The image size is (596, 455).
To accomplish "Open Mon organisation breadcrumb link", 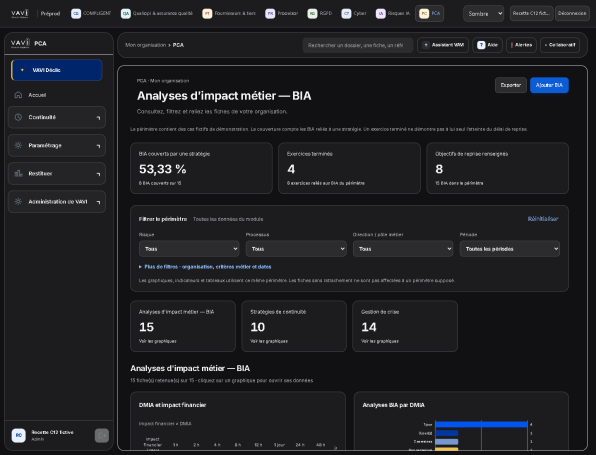I will click(146, 45).
